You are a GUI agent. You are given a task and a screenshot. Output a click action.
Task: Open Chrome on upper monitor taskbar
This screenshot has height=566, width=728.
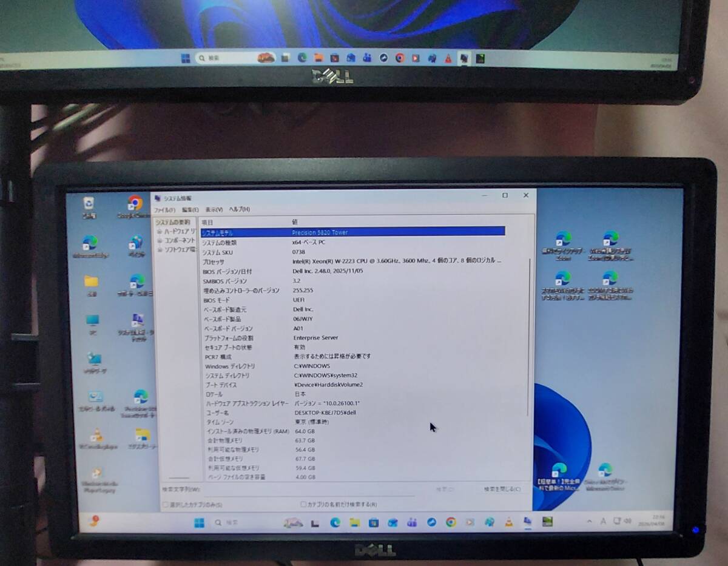click(400, 58)
